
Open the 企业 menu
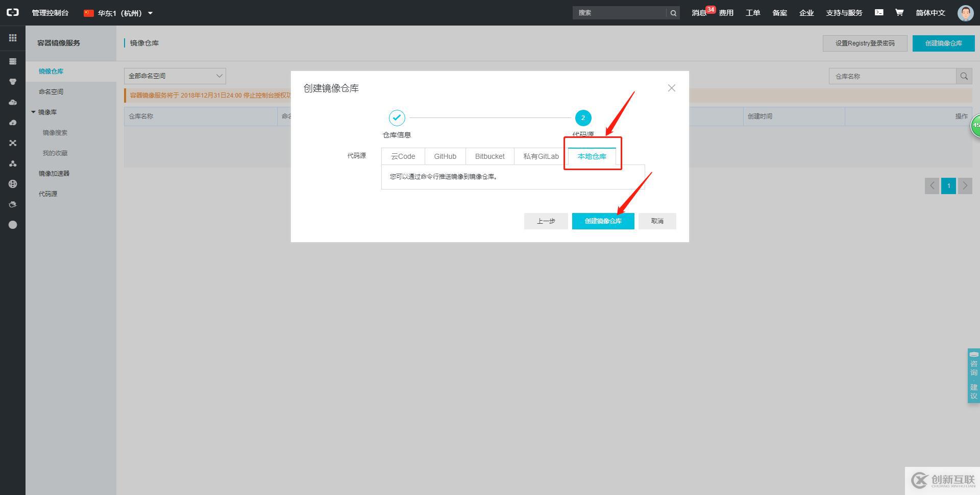pyautogui.click(x=806, y=13)
